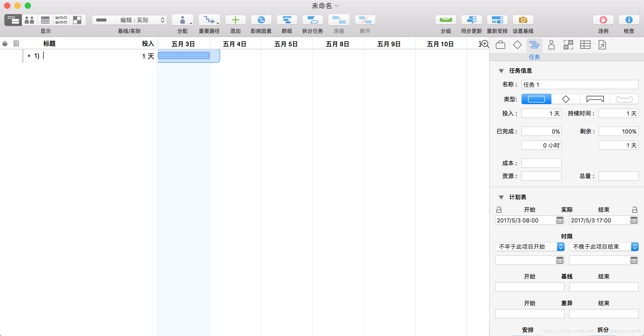This screenshot has width=644, height=336.
Task: Open the 不晚于此项目结束 constraint dropdown
Action: (604, 247)
